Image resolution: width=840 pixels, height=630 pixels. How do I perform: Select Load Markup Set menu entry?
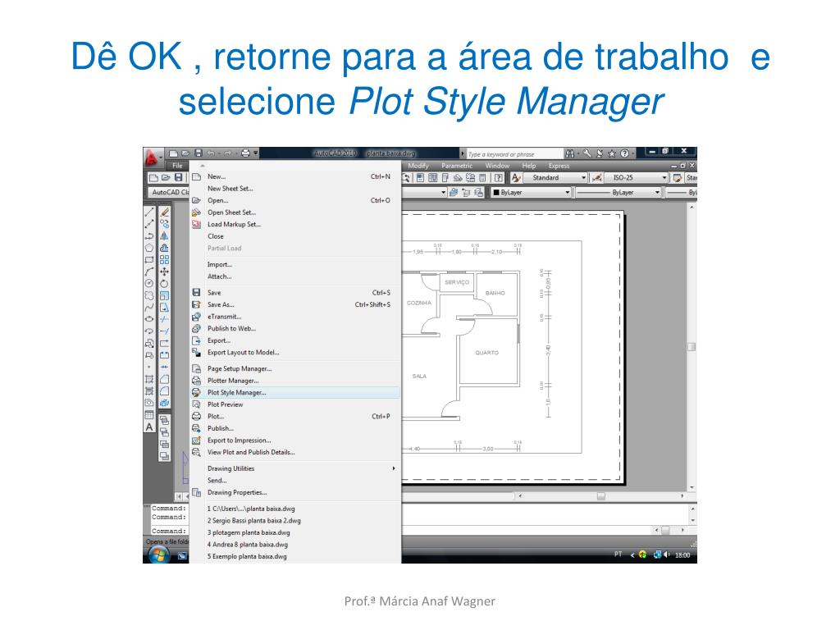295,225
